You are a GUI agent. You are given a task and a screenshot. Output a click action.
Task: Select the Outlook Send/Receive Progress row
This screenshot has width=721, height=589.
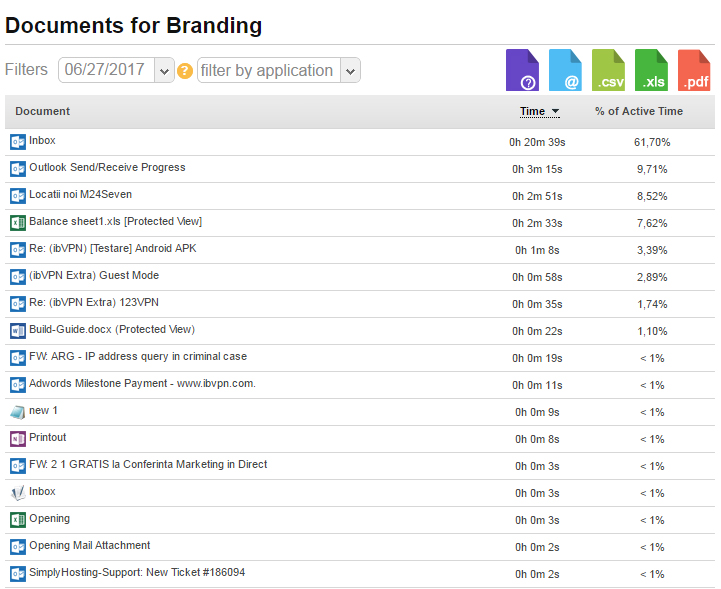click(x=107, y=168)
